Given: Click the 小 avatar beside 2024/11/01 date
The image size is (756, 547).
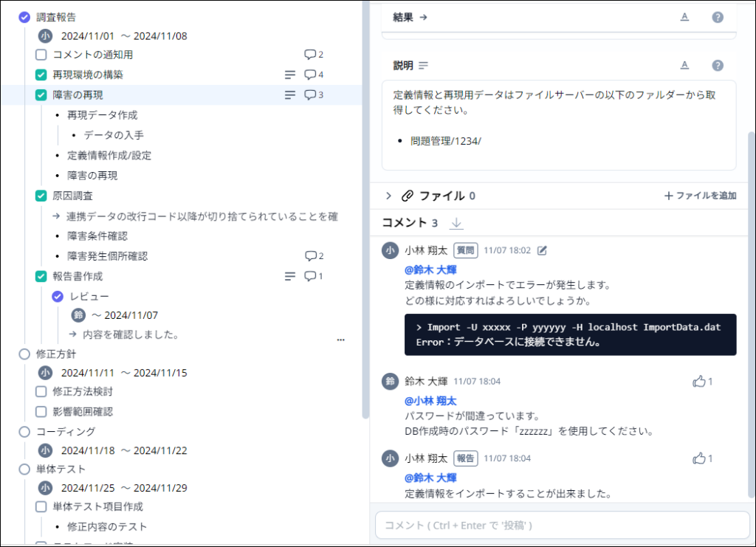Looking at the screenshot, I should (45, 35).
